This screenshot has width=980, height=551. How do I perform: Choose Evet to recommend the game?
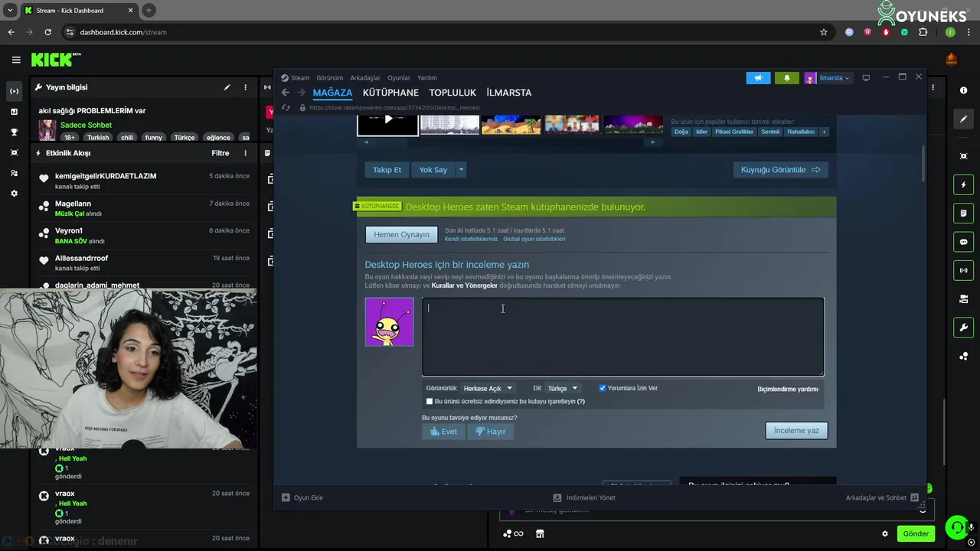[x=443, y=432]
